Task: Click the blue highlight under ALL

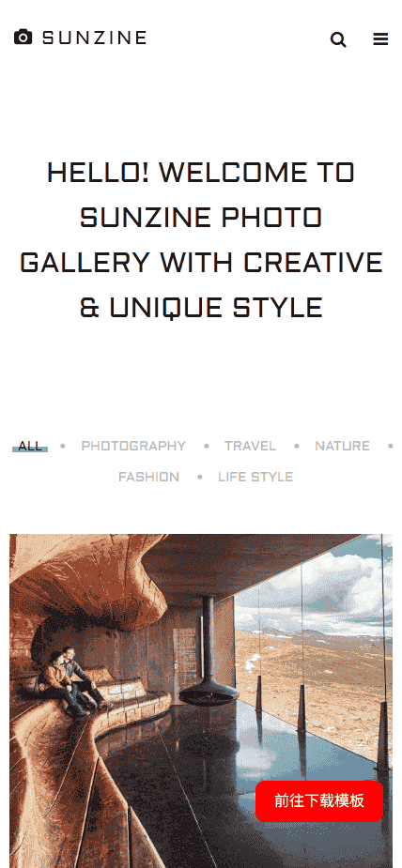Action: tap(30, 449)
